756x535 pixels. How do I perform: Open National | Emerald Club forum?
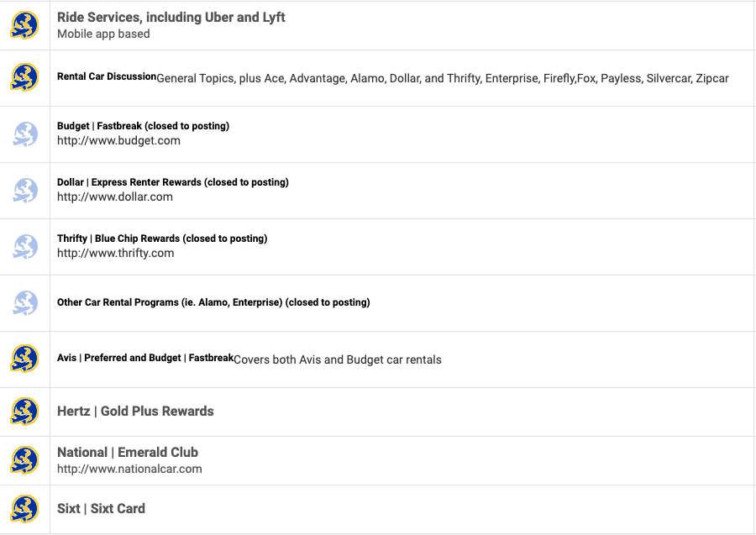pos(128,452)
